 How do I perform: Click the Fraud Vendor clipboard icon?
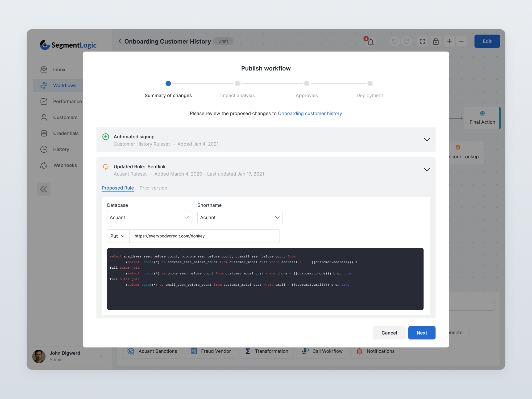point(194,351)
